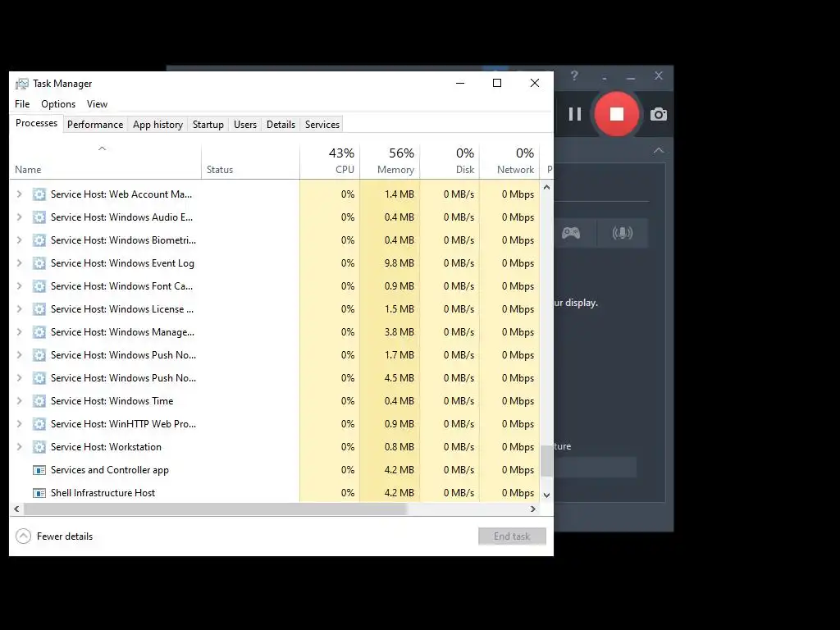Pause the recording in the recorder window

575,114
